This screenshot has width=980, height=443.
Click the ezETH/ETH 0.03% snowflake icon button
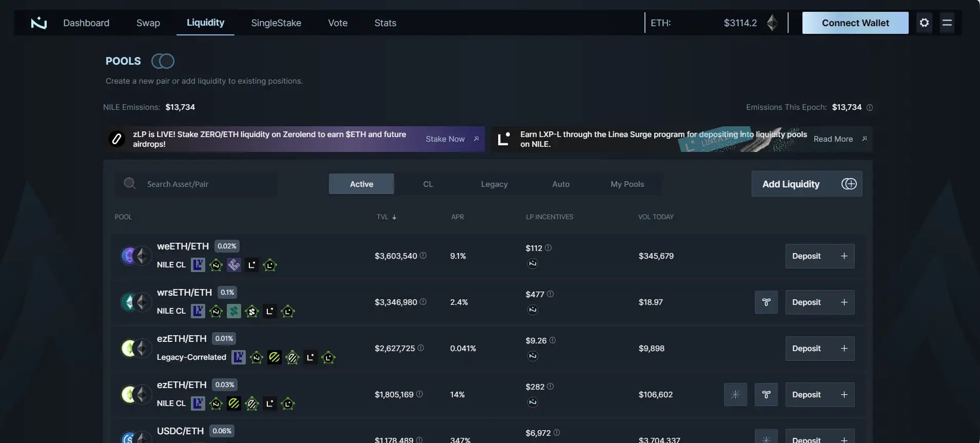735,395
